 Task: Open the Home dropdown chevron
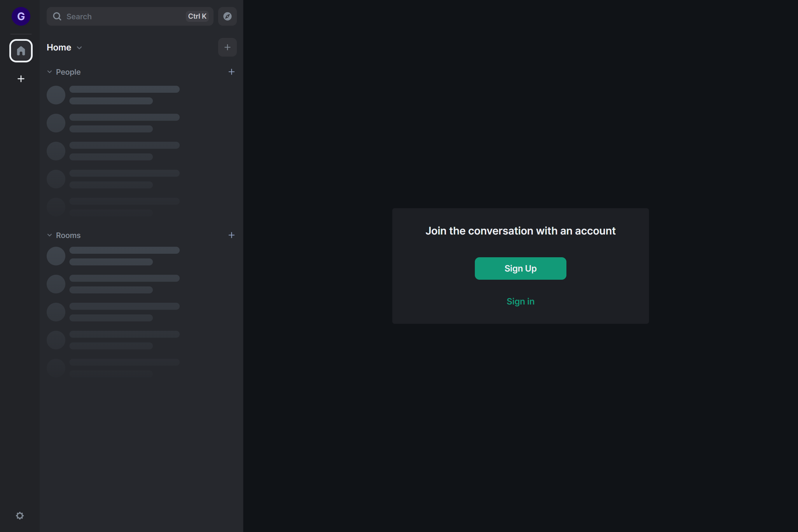pos(79,48)
